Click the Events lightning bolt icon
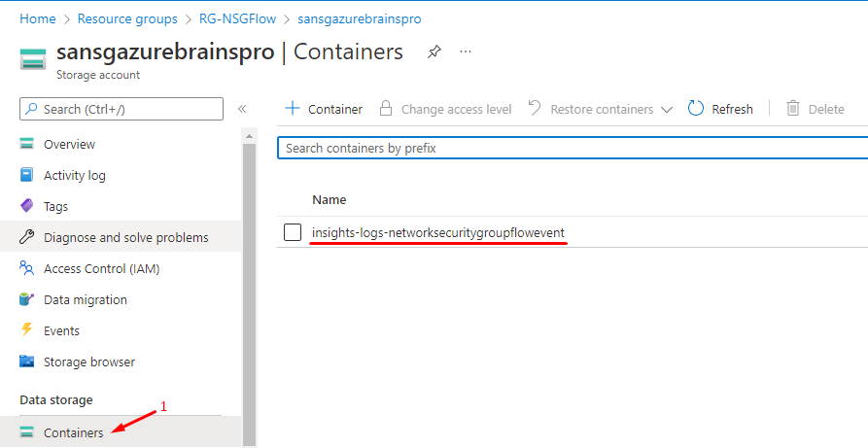Screen dimensions: 868x448 (x=26, y=330)
